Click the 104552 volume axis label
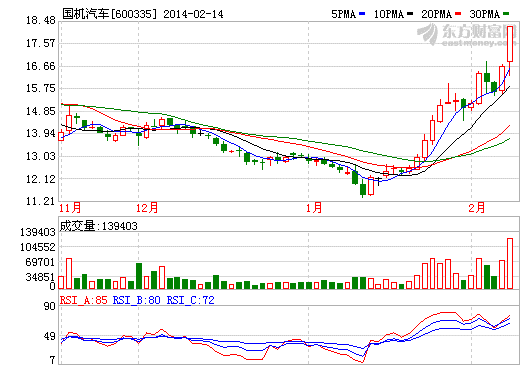Viewport: 520px width, 365px height. click(x=38, y=247)
